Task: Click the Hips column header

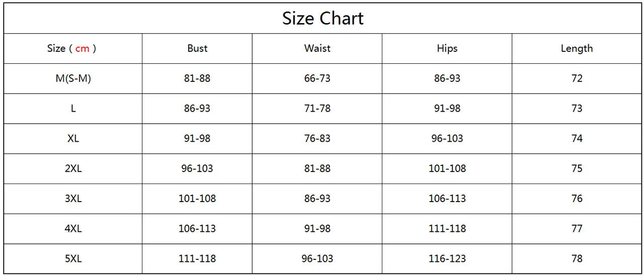Action: (x=447, y=48)
